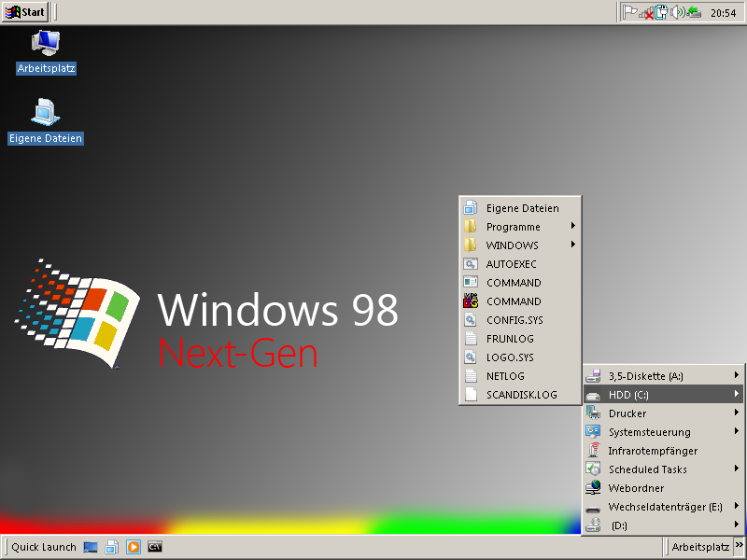Open the command prompt Quick Launch icon

[x=155, y=547]
